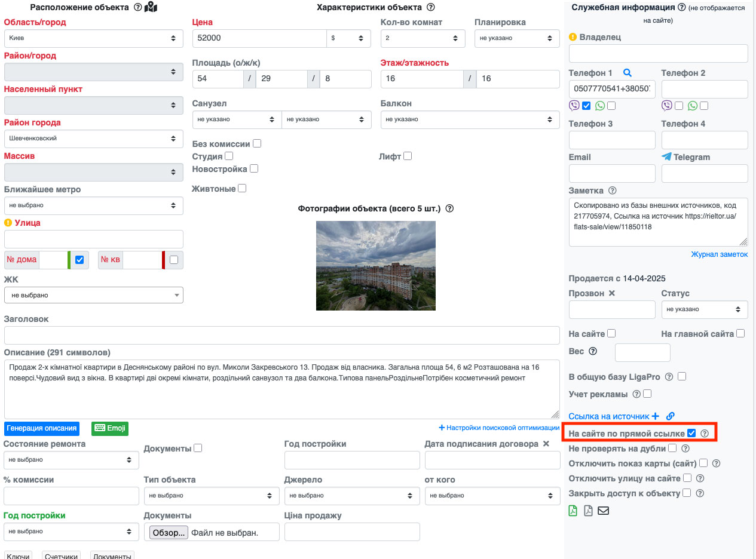Click into the Заголовок input field

282,336
